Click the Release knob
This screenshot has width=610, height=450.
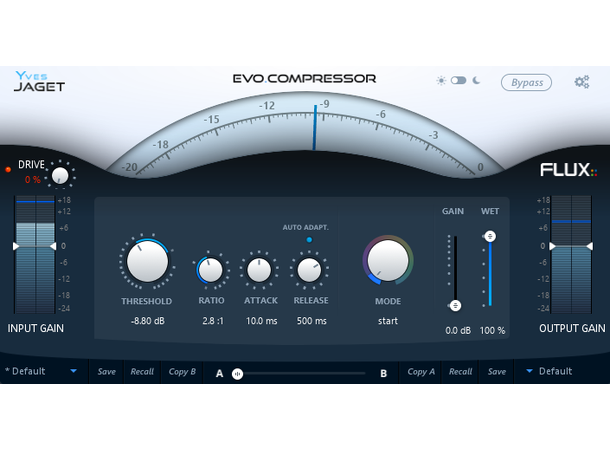(x=309, y=270)
